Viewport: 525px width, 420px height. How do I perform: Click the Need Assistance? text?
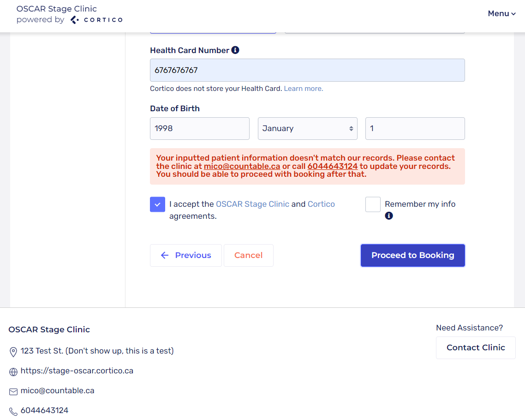[x=469, y=328]
